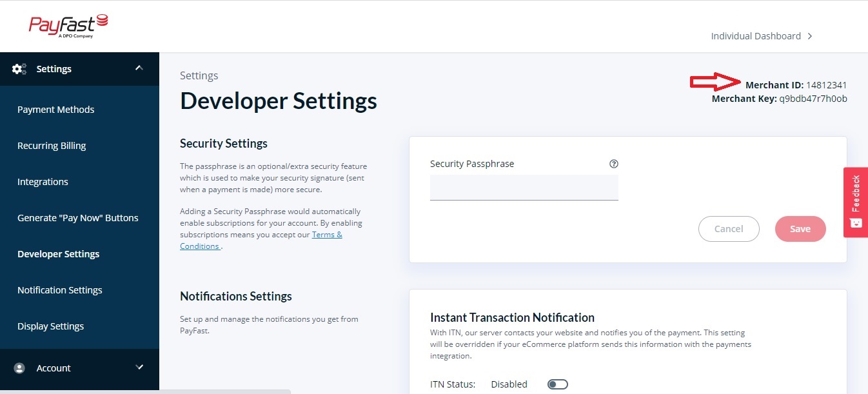
Task: Click the Settings gears icon in sidebar
Action: pyautogui.click(x=19, y=69)
